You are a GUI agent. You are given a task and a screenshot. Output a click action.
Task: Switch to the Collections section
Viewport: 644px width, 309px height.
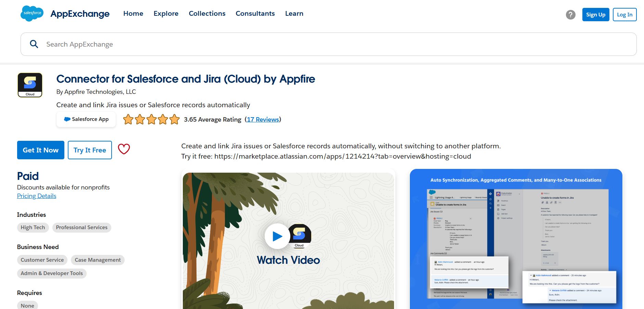pos(207,13)
